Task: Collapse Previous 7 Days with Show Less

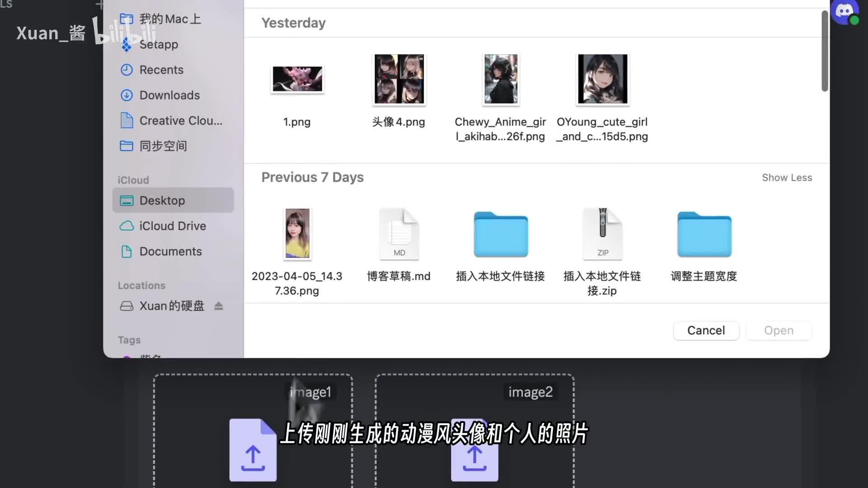Action: coord(787,178)
